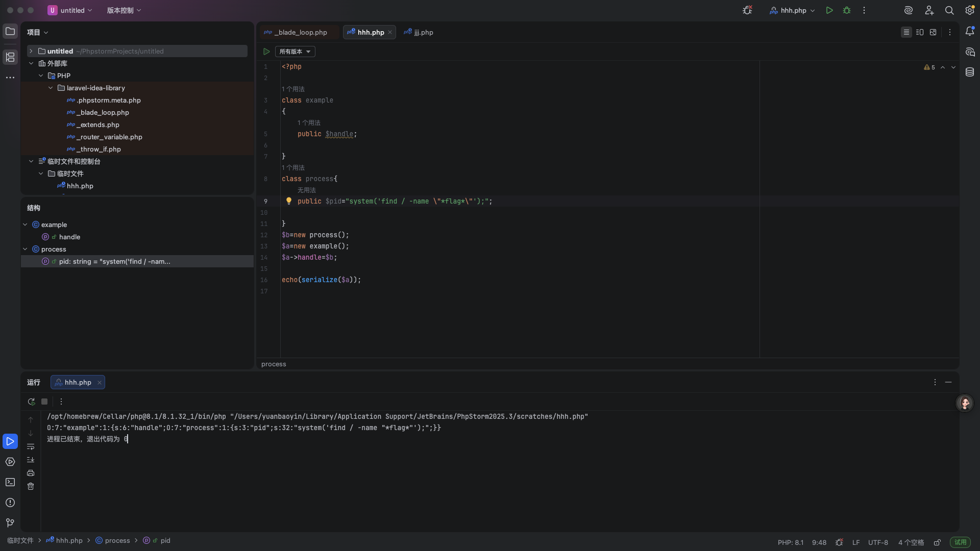980x551 pixels.
Task: Rerun hhh.php in the Run panel
Action: pyautogui.click(x=31, y=402)
